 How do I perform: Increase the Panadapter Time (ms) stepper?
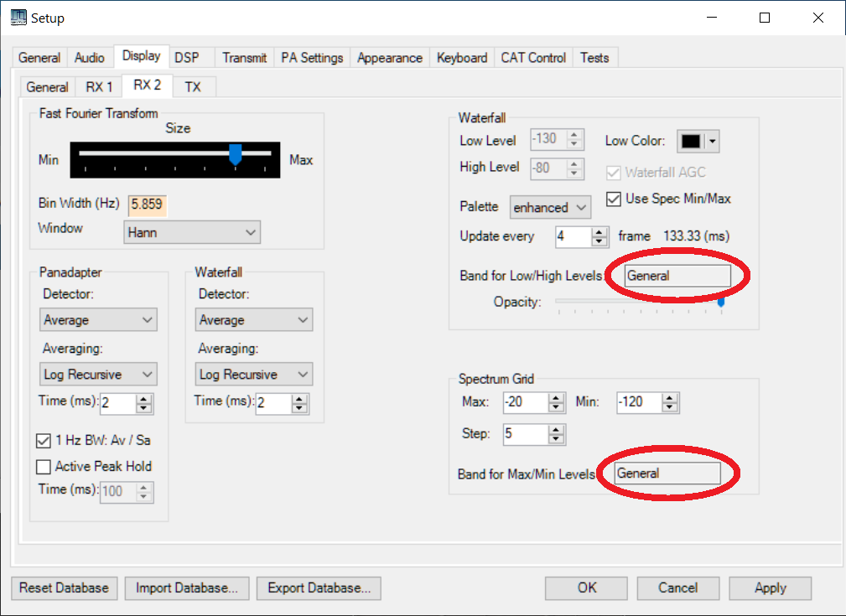pos(144,400)
